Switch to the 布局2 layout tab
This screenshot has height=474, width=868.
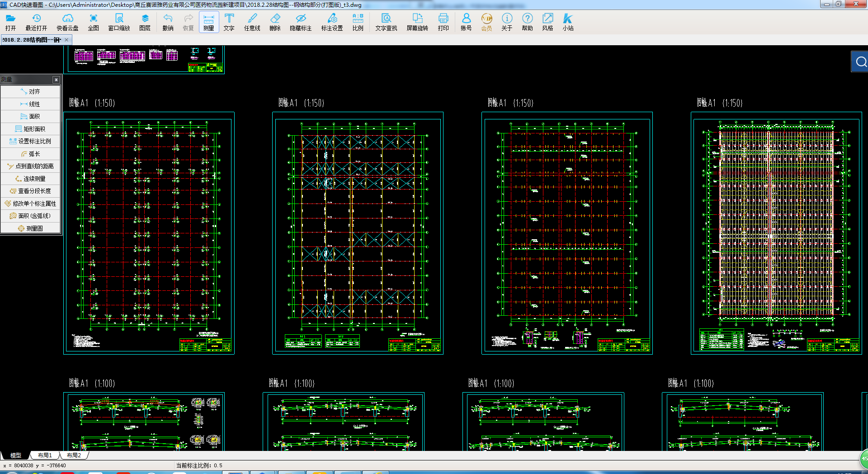[x=74, y=455]
